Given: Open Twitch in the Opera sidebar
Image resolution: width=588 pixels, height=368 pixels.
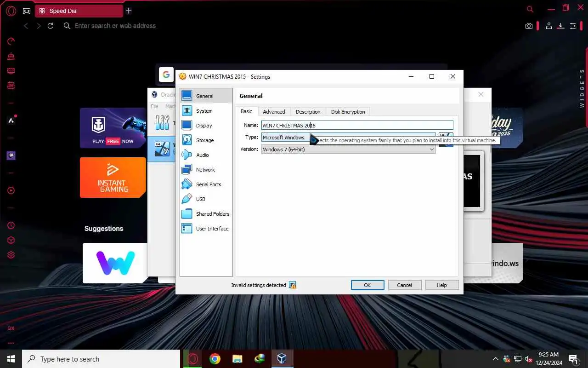Looking at the screenshot, I should [11, 155].
